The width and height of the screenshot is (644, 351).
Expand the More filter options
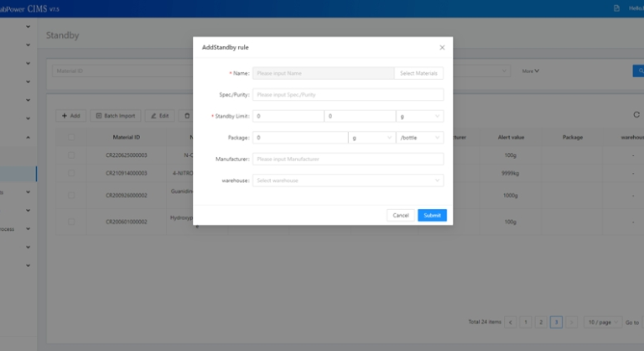pos(530,71)
